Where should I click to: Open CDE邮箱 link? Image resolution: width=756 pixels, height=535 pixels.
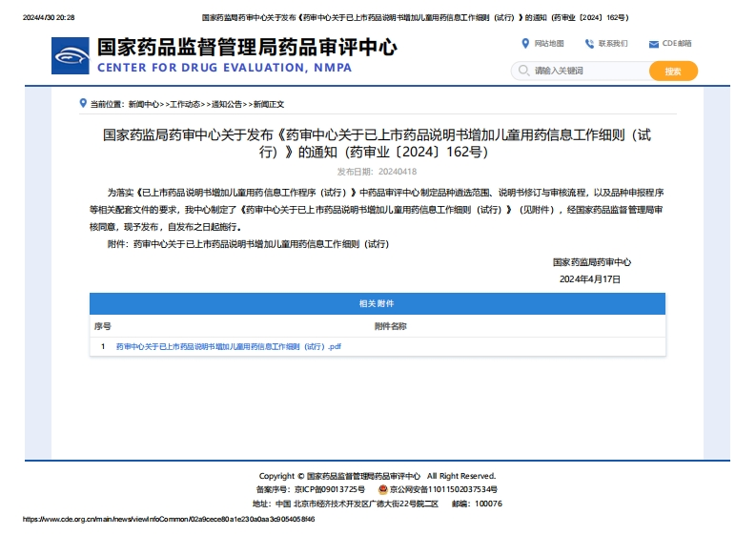click(x=677, y=44)
